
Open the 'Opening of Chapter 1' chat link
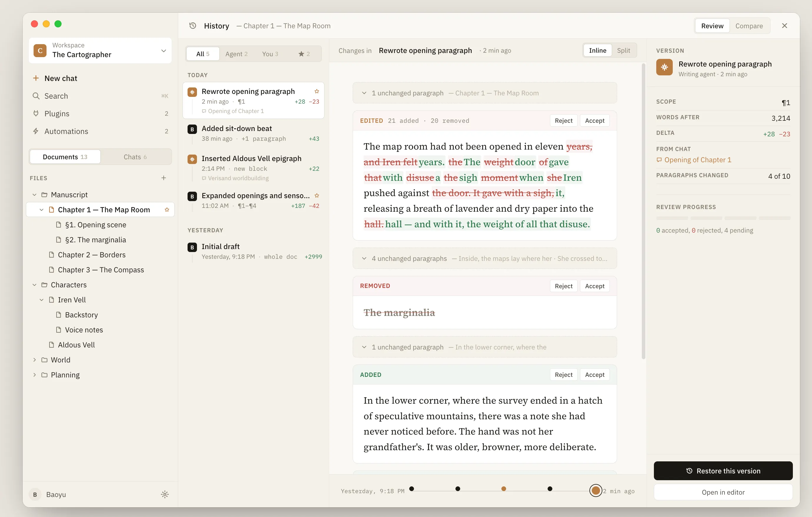(697, 160)
